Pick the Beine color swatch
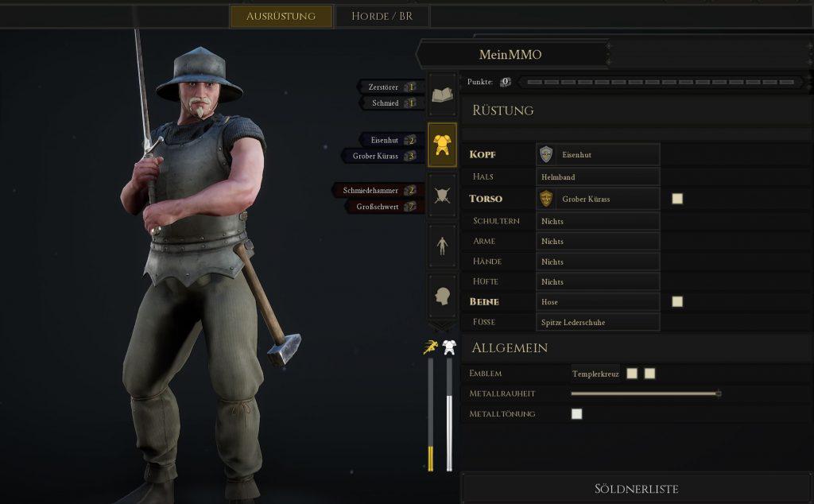This screenshot has width=814, height=504. pyautogui.click(x=677, y=301)
